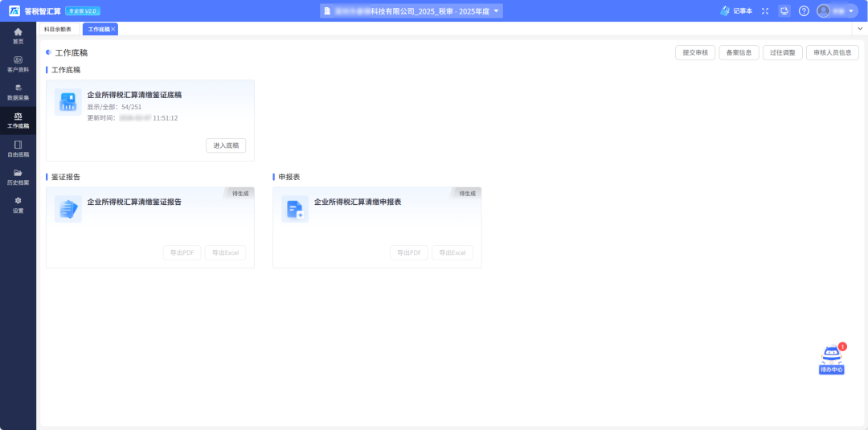Click the 待生成 tag on 申报表 card
Viewport: 868px width, 430px height.
[x=467, y=194]
